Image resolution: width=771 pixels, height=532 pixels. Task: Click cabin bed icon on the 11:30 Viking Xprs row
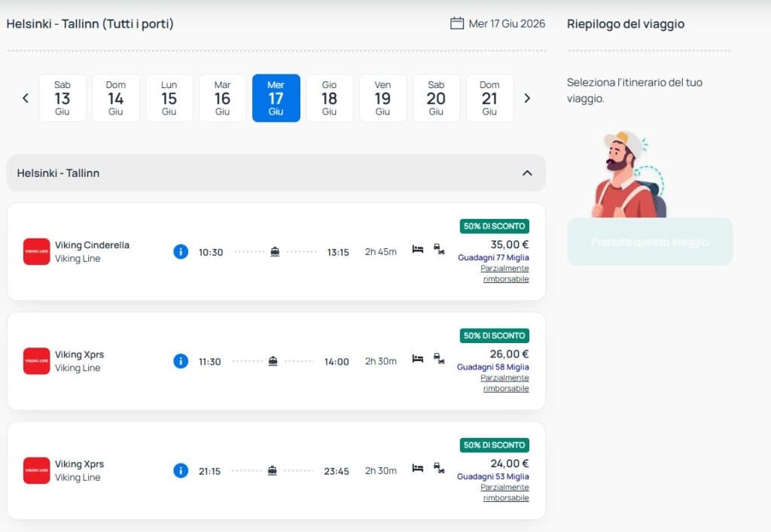coord(417,359)
